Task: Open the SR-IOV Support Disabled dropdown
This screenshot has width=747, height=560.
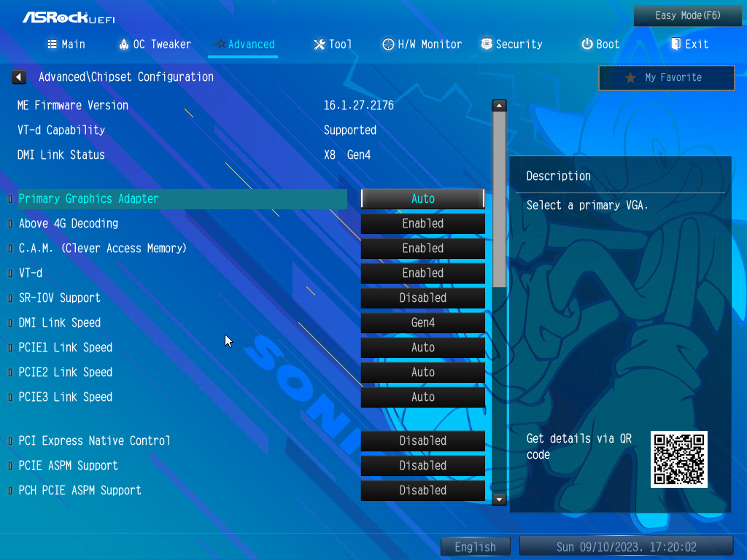Action: click(422, 297)
